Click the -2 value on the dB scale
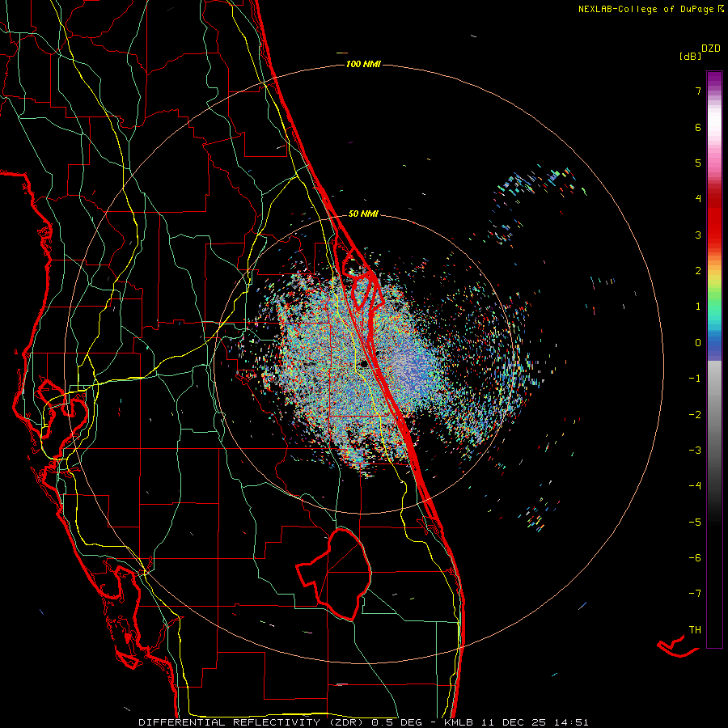 (x=695, y=415)
